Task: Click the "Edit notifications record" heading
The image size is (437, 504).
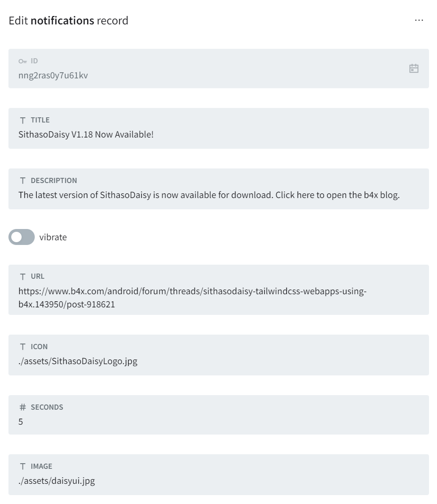Action: (69, 21)
